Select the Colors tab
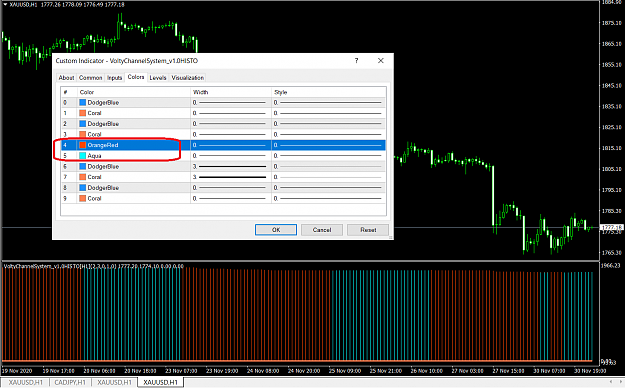This screenshot has width=625, height=388. [x=136, y=77]
